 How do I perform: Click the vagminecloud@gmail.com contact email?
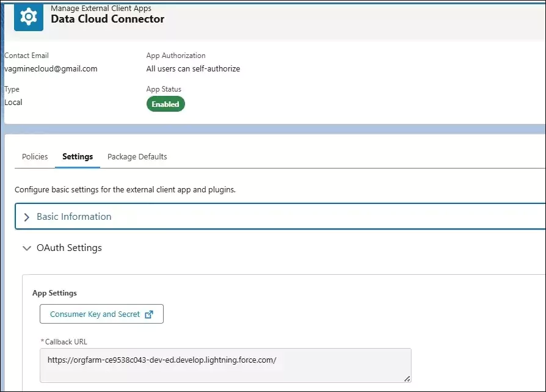click(51, 69)
